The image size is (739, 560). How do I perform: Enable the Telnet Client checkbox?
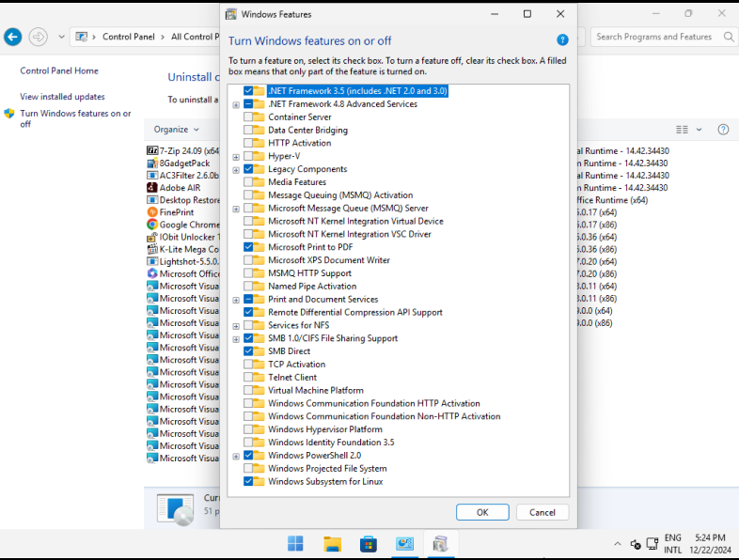click(248, 378)
